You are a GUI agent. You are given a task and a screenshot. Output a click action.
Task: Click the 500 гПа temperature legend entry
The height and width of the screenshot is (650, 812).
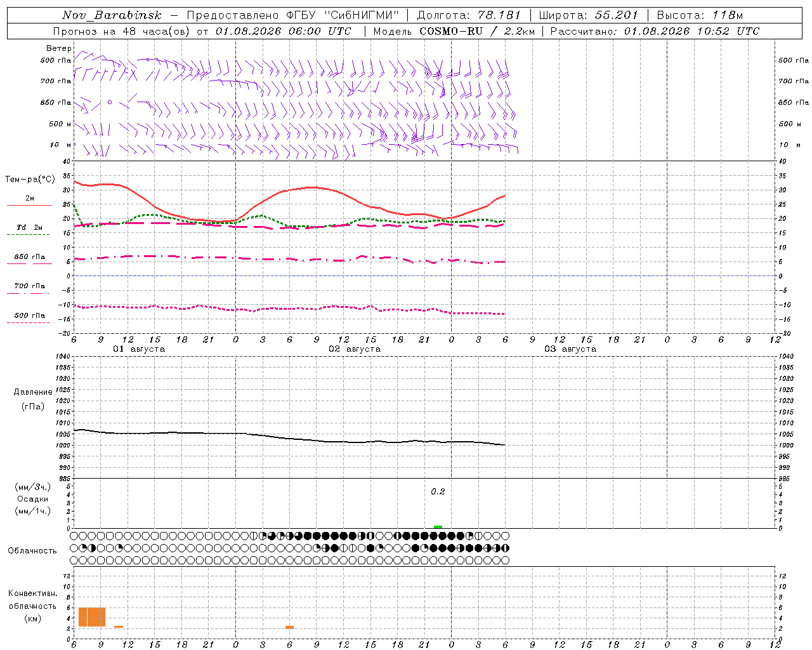tap(29, 315)
